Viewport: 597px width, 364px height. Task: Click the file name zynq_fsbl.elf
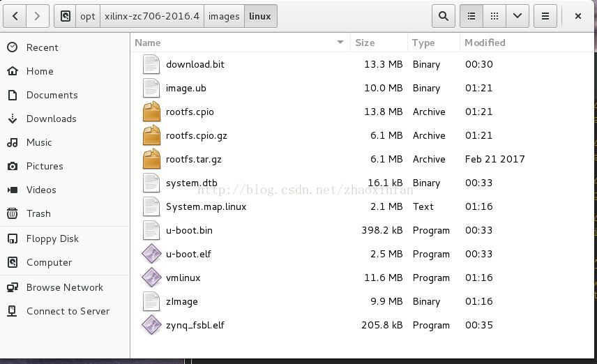(x=195, y=326)
